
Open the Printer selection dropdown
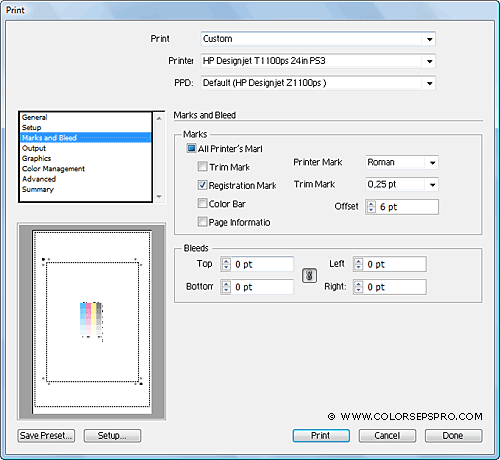[429, 61]
